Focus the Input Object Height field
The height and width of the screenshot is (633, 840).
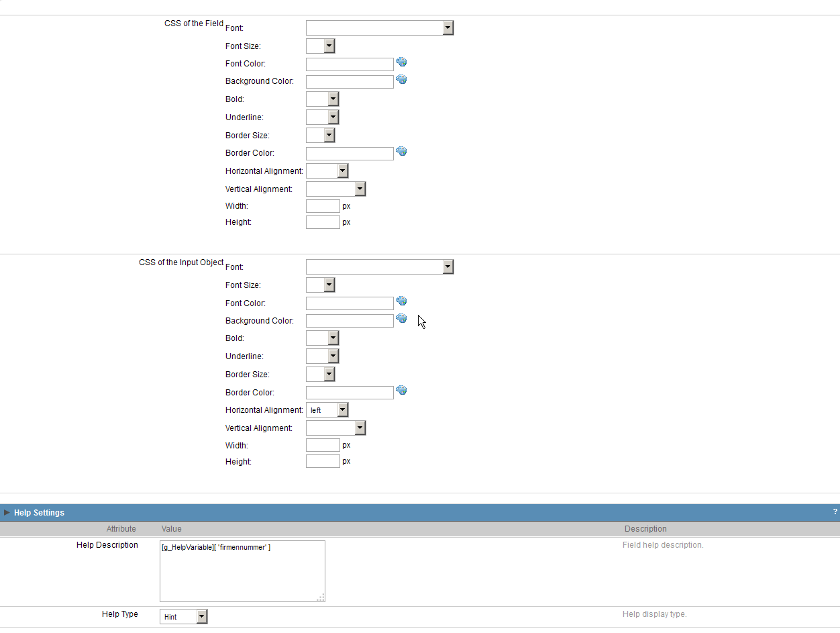(x=323, y=461)
